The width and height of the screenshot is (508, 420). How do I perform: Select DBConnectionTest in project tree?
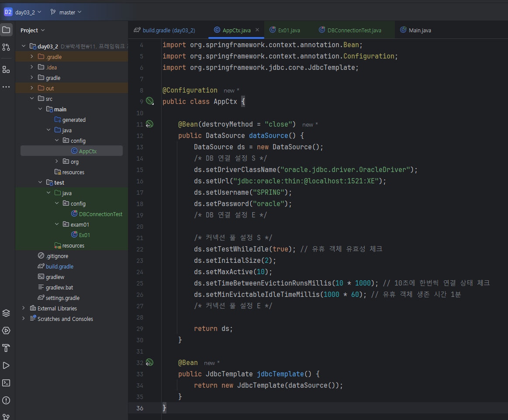[97, 214]
